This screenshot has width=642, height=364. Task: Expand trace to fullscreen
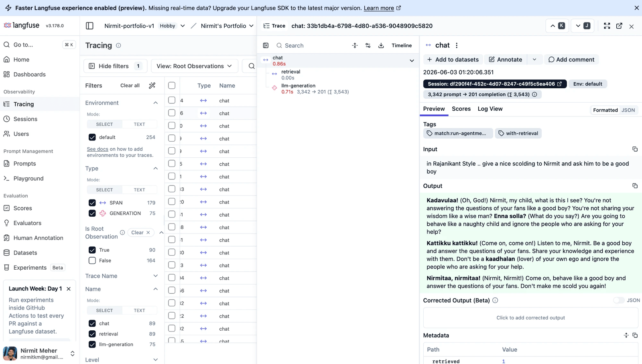tap(607, 26)
